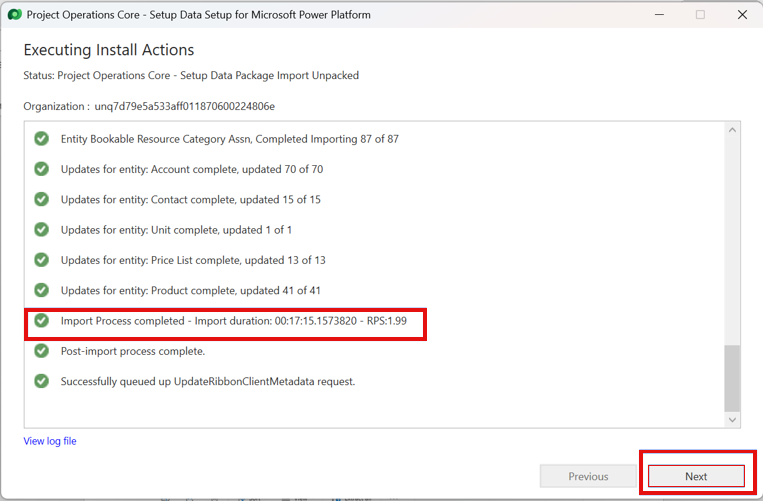Screen dimensions: 763x501
Task: Click green check beside Unit update row
Action: pyautogui.click(x=41, y=229)
